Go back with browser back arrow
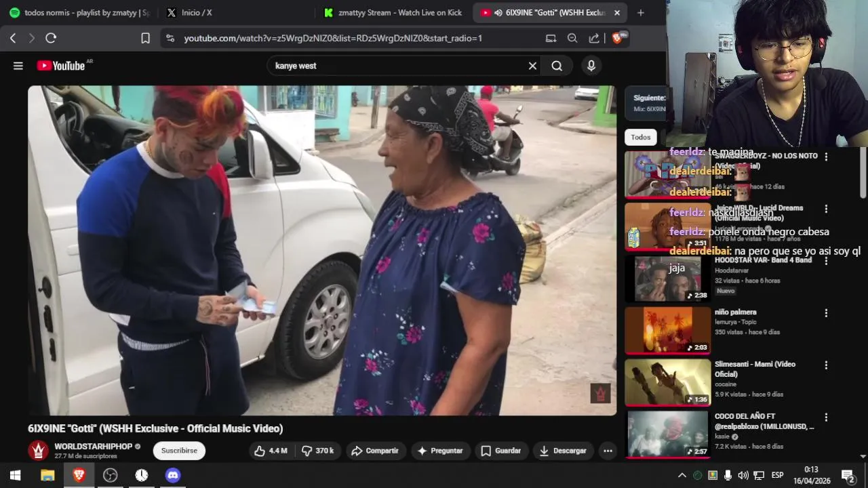The width and height of the screenshot is (868, 488). [13, 39]
